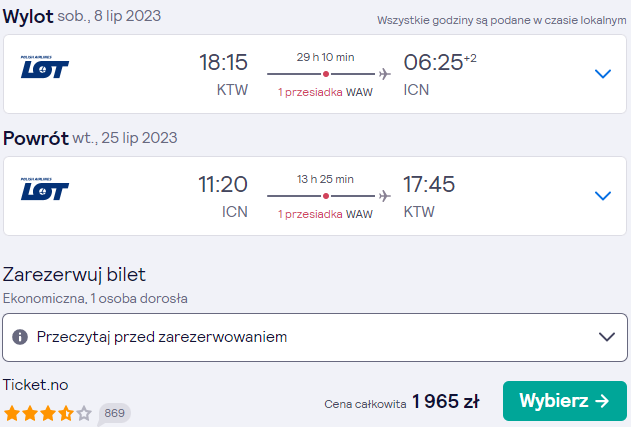Click the airplane icon on the return route line
The height and width of the screenshot is (427, 631).
(385, 196)
